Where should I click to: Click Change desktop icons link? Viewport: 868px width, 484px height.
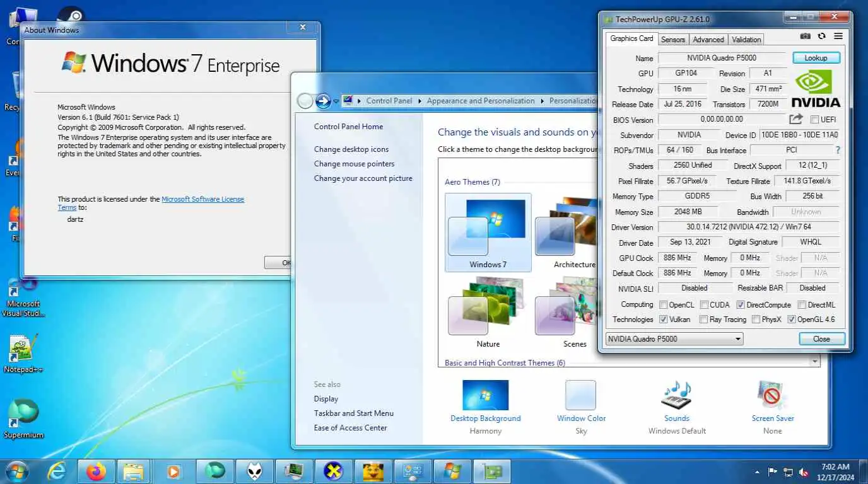351,149
